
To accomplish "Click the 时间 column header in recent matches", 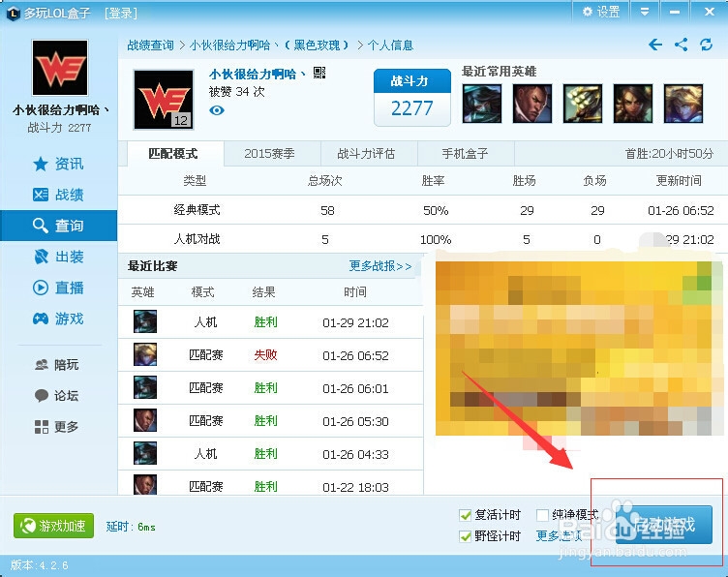I will 355,292.
